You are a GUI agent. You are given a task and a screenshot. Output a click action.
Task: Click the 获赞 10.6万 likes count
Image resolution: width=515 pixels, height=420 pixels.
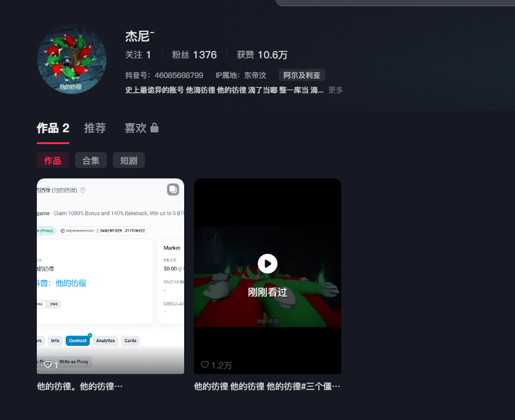[x=262, y=55]
